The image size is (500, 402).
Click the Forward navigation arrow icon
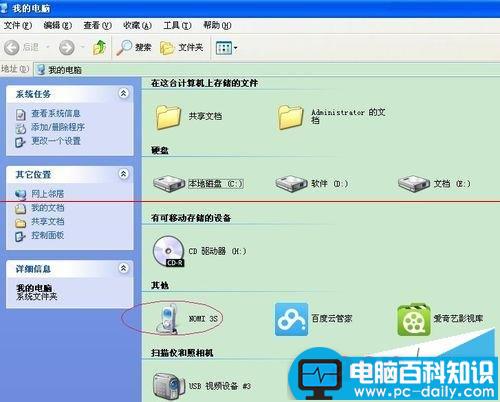click(66, 48)
